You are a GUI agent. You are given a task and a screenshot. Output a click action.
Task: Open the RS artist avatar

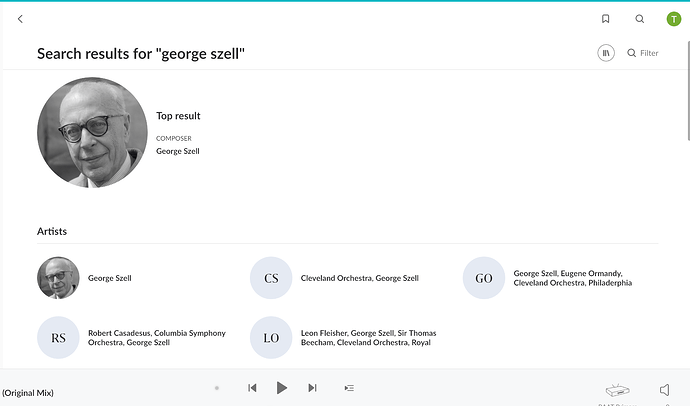point(58,338)
